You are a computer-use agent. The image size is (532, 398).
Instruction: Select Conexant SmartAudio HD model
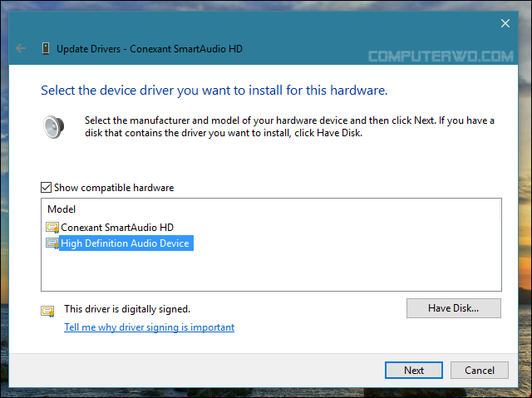click(x=117, y=228)
